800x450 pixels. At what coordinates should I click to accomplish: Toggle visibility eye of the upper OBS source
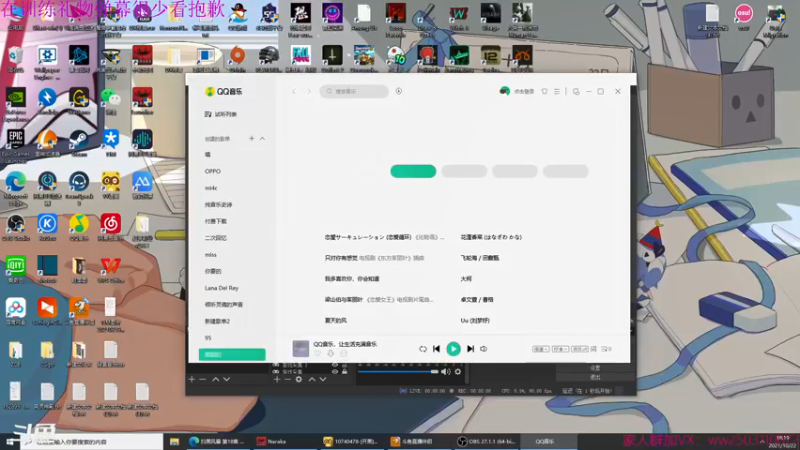(335, 365)
